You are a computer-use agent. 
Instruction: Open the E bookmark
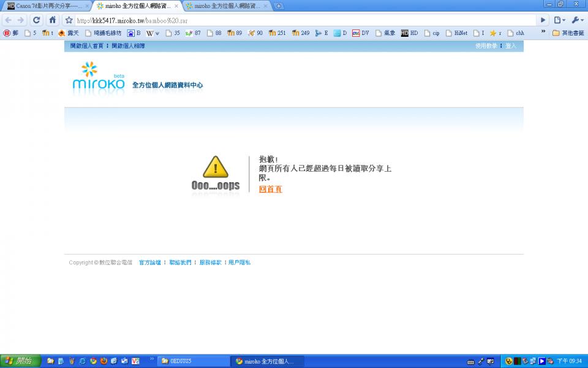(x=322, y=33)
